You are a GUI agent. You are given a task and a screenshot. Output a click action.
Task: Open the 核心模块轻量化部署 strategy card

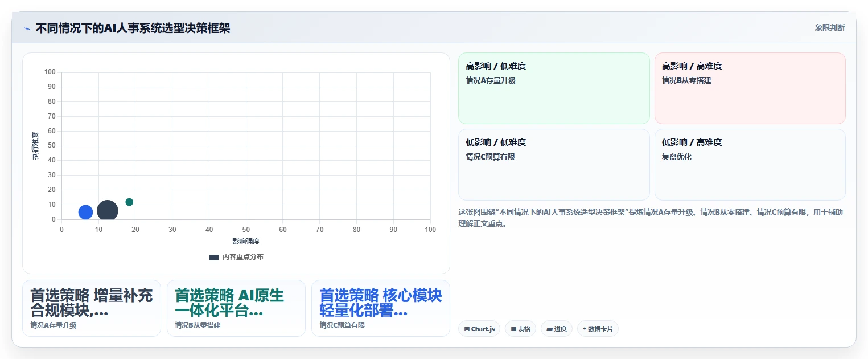[381, 308]
